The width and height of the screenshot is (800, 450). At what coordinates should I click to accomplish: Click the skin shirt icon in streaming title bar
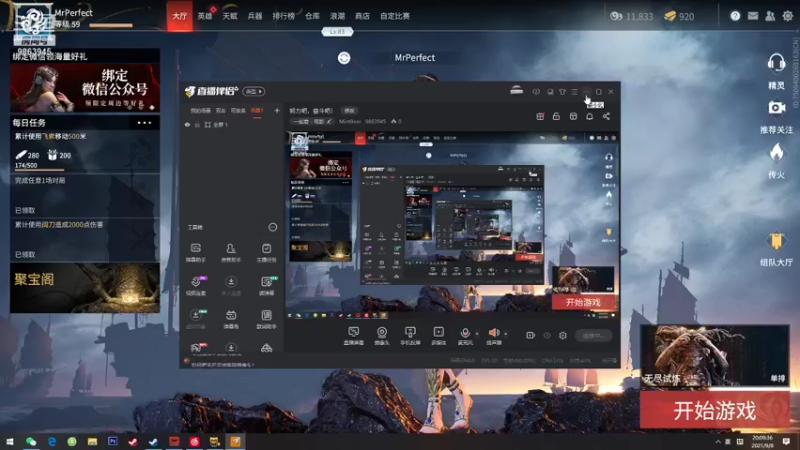562,92
